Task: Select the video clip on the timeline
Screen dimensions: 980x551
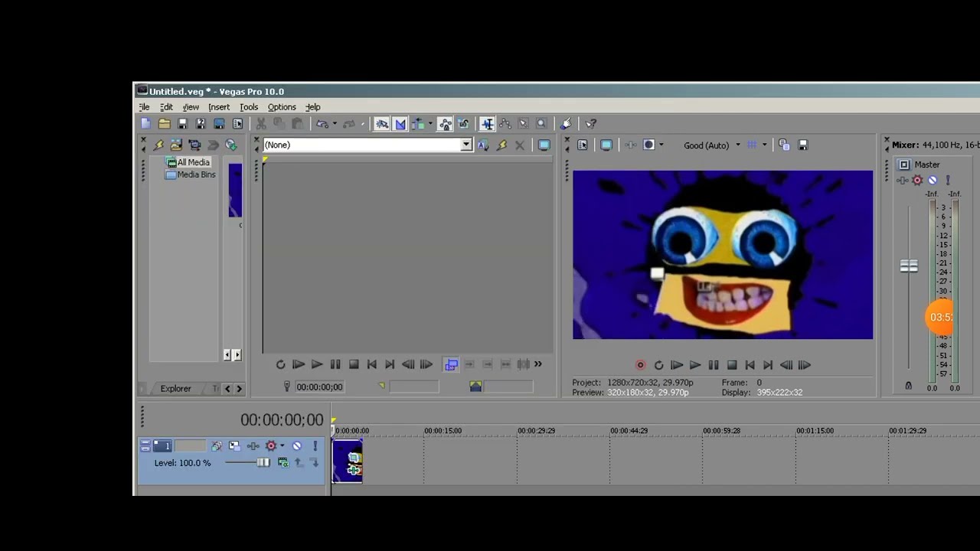Action: (x=348, y=461)
